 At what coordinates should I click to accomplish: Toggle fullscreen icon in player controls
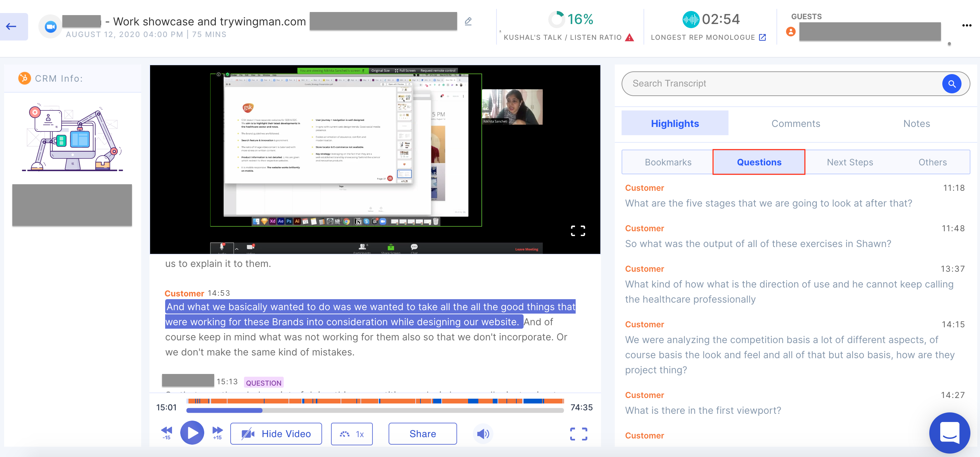click(578, 434)
